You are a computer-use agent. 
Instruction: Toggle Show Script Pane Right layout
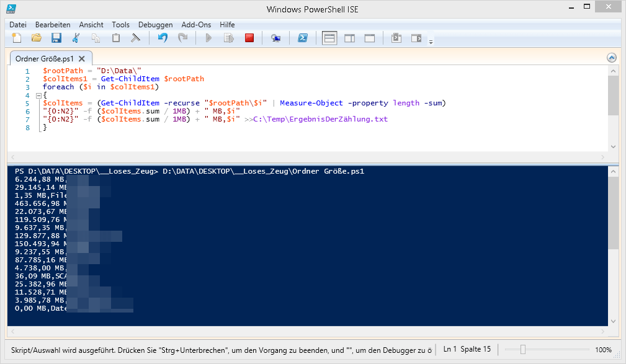[349, 38]
